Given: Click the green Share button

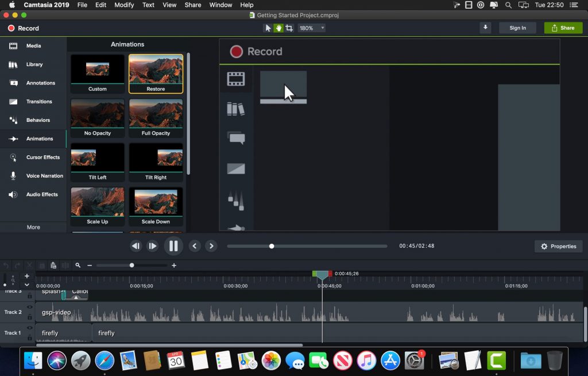Looking at the screenshot, I should pyautogui.click(x=563, y=28).
